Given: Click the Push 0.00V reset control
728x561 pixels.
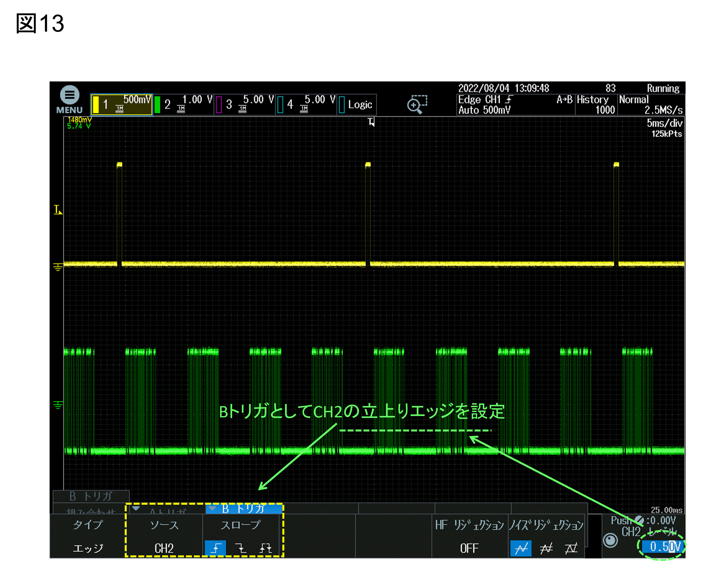Looking at the screenshot, I should point(643,520).
